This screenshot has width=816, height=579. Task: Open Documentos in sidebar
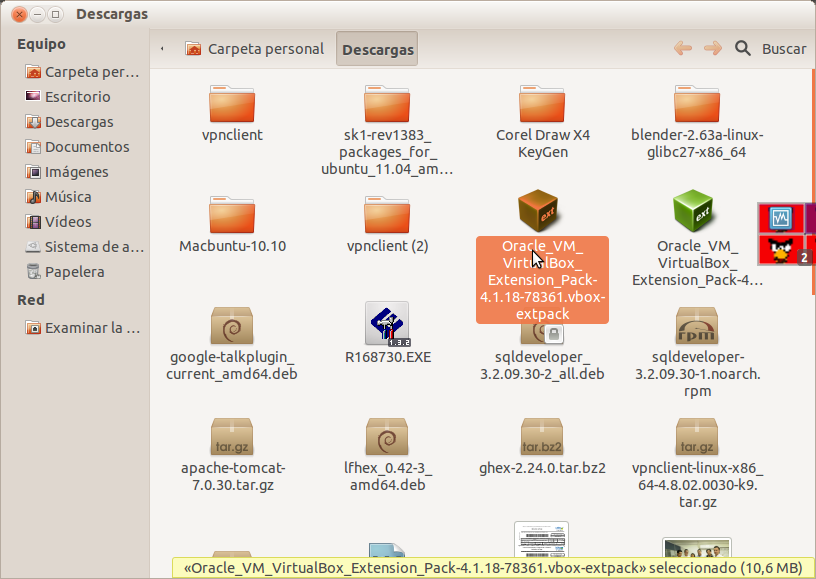click(78, 147)
